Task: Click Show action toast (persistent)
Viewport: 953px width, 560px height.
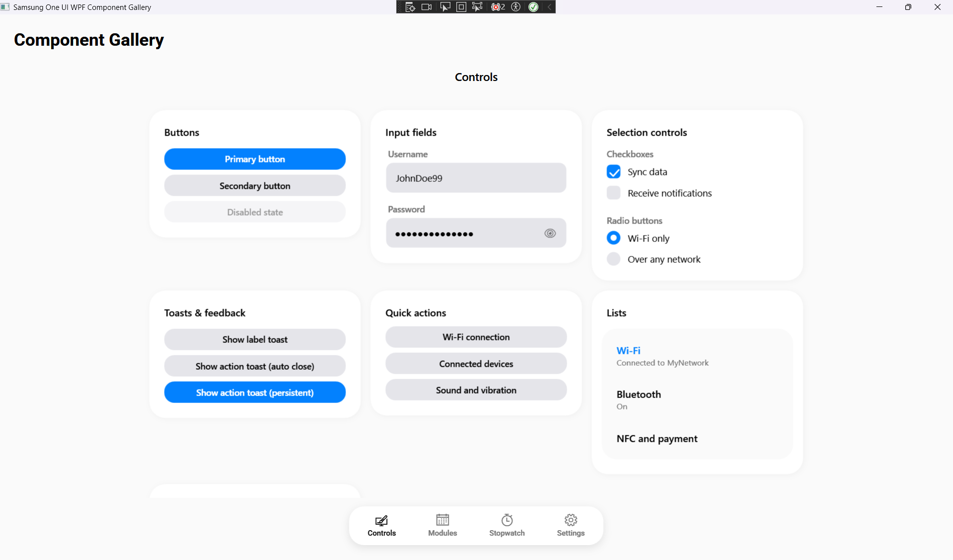Action: [255, 393]
